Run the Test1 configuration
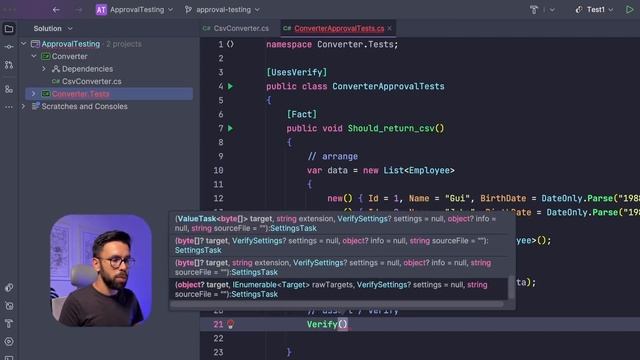640x360 pixels. (629, 9)
